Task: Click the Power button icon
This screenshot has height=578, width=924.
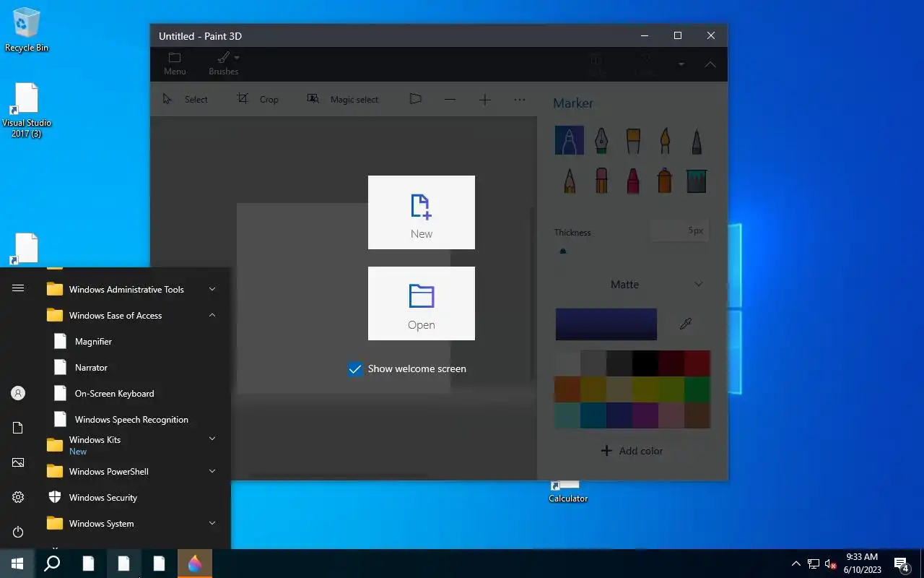Action: [18, 532]
